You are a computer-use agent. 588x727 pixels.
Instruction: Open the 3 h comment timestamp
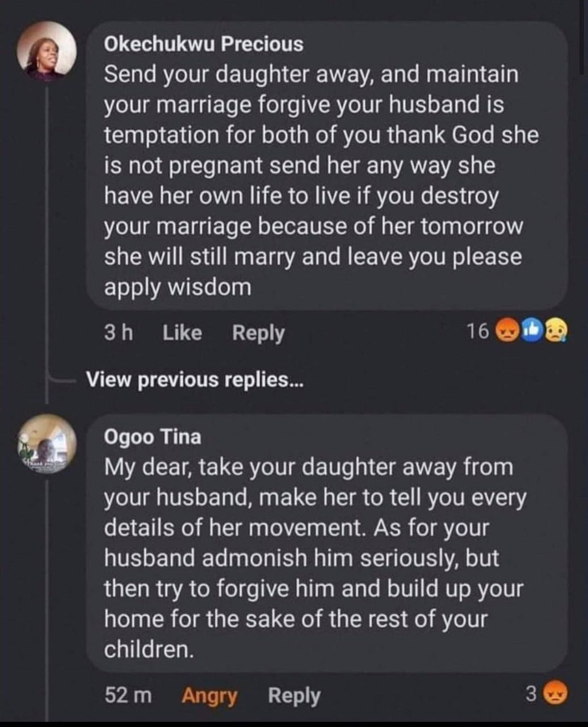[118, 332]
